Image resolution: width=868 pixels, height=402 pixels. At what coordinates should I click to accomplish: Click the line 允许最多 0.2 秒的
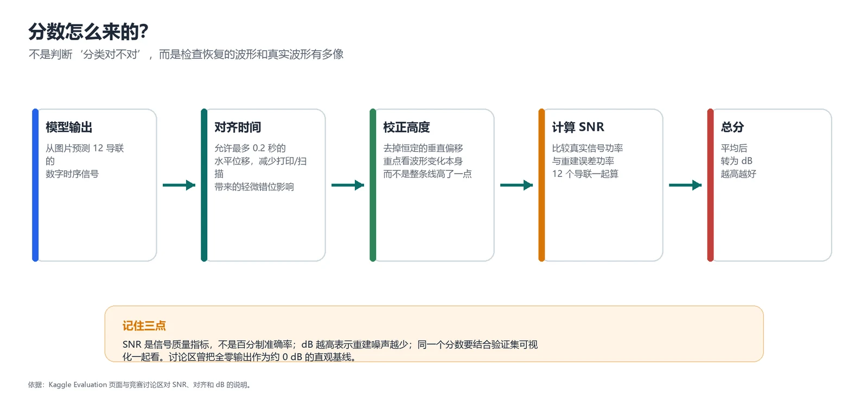[x=250, y=148]
